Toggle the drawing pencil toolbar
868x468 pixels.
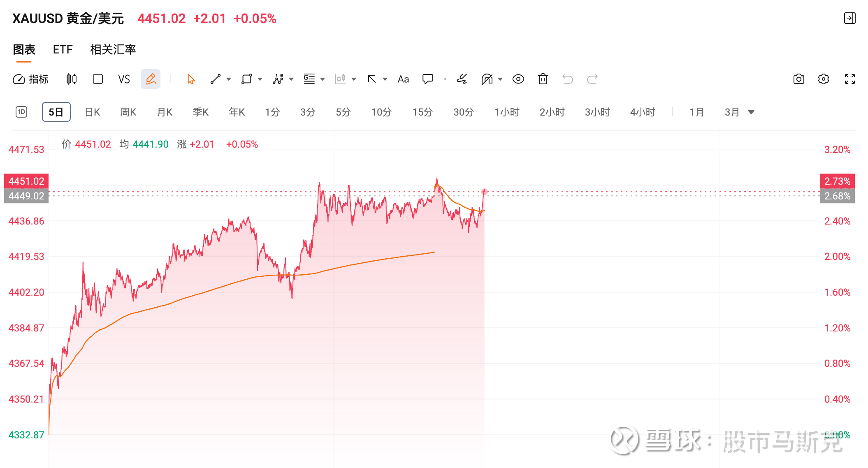click(151, 79)
